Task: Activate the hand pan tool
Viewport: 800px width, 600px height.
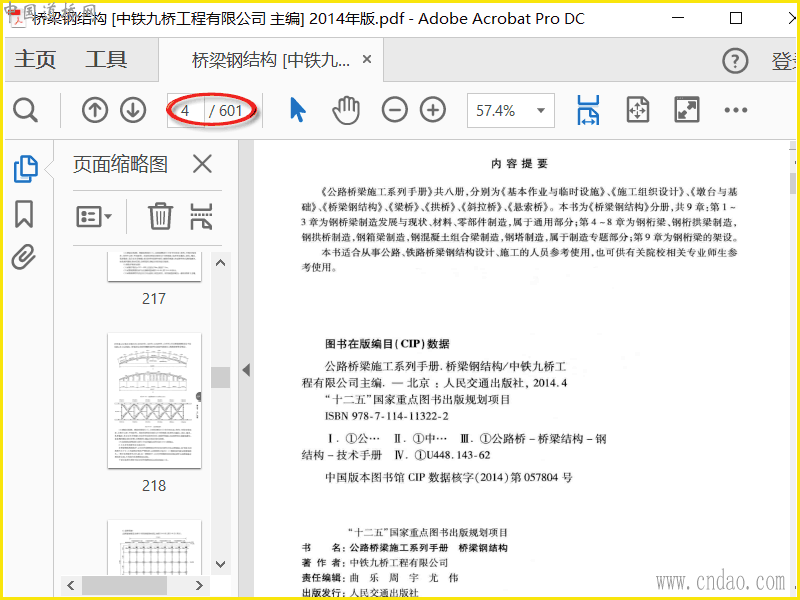Action: (346, 110)
